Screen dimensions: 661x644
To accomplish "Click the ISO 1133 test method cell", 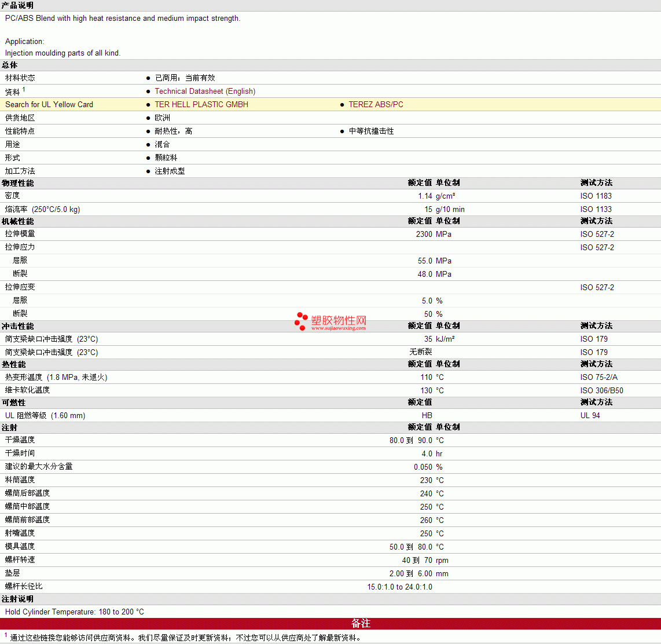I will [x=596, y=210].
